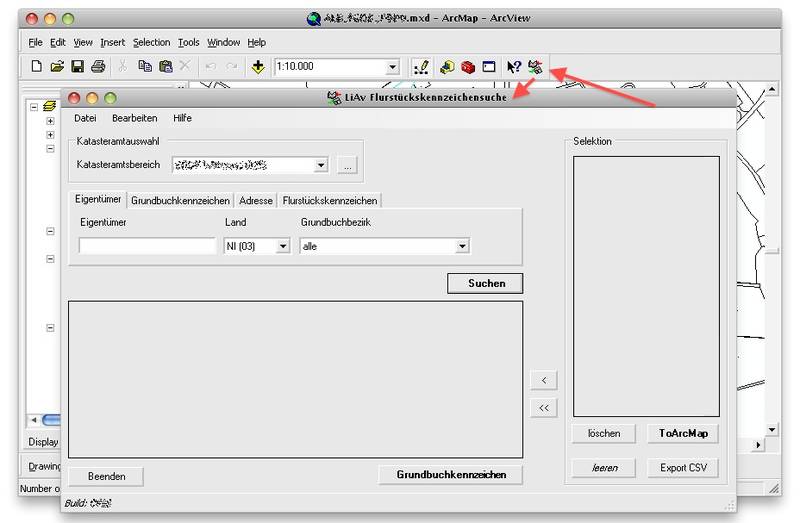Click the map vertical scrollbar down arrow

point(771,430)
